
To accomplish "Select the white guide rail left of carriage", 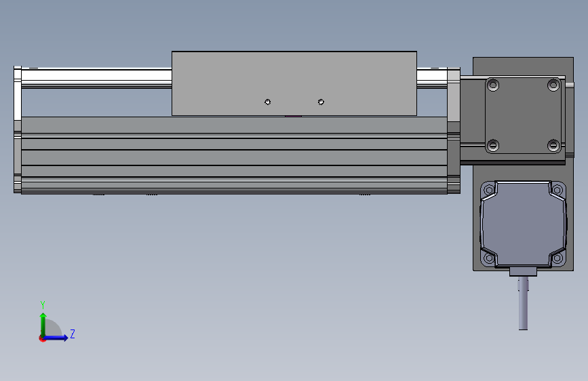I will click(96, 77).
